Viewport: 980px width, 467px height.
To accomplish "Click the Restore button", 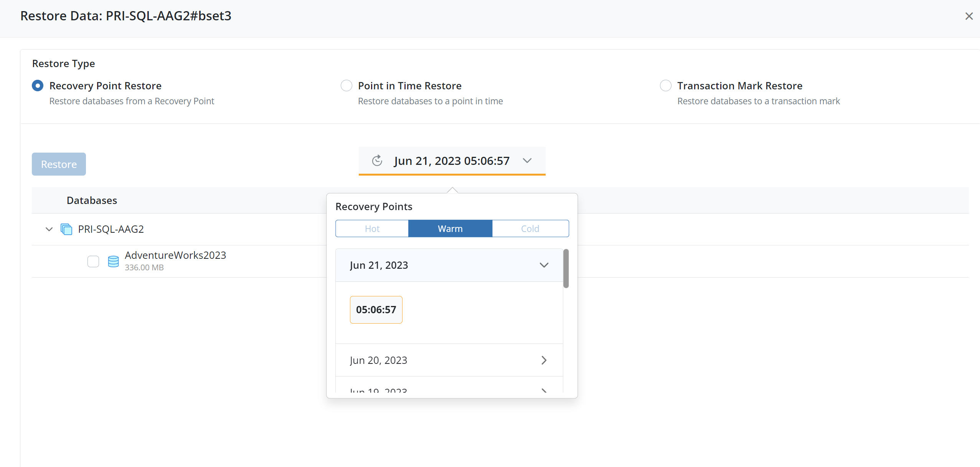I will click(59, 164).
